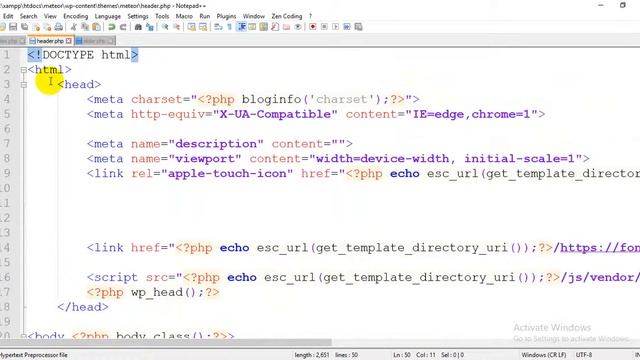
Task: Open the Edit menu
Action: pos(8,16)
